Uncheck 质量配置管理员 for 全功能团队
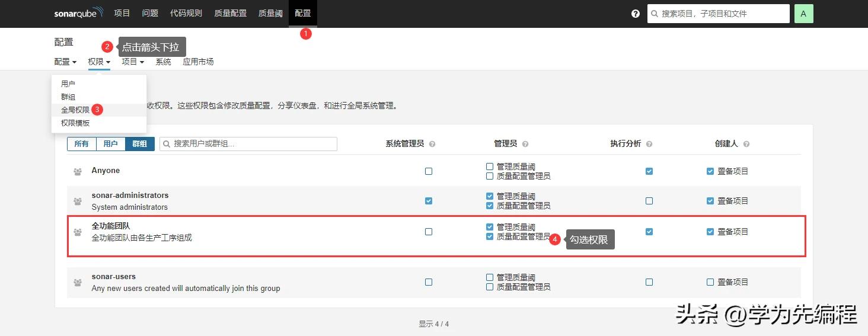The height and width of the screenshot is (336, 868). click(490, 236)
